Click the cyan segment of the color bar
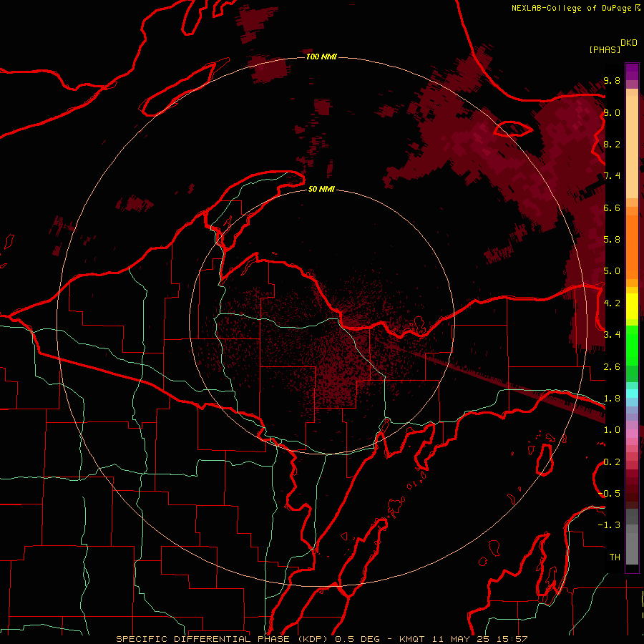The width and height of the screenshot is (644, 644). pyautogui.click(x=632, y=394)
